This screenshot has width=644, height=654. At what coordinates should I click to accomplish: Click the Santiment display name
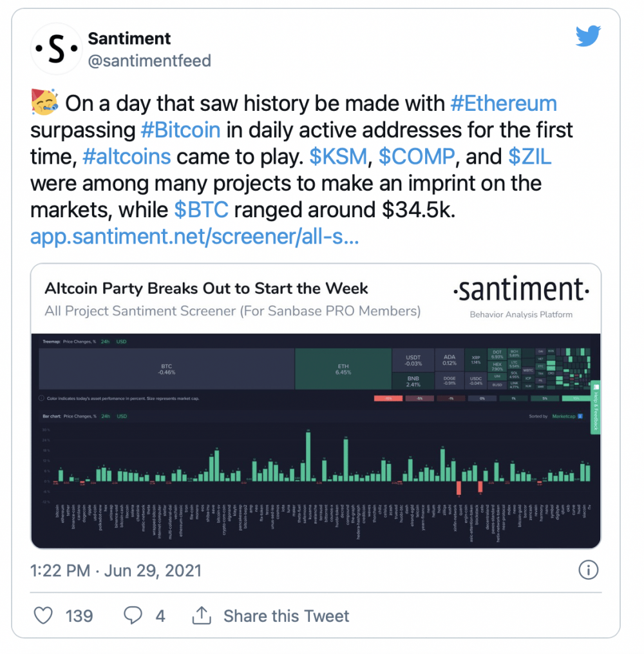pos(129,39)
